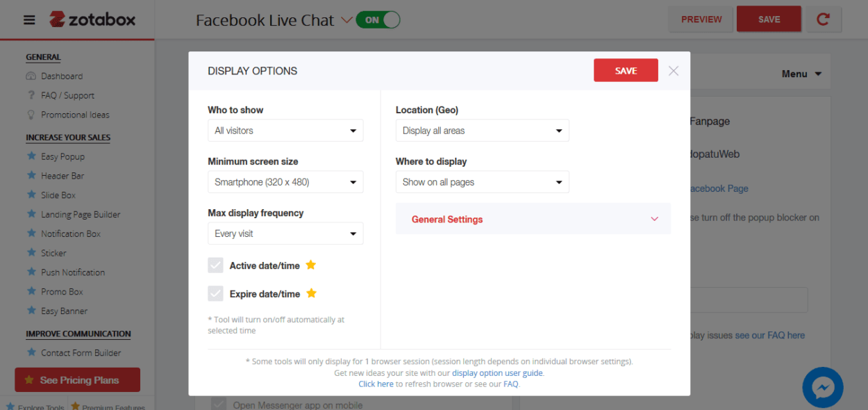
Task: Click the star icon beside Header Bar
Action: [31, 176]
